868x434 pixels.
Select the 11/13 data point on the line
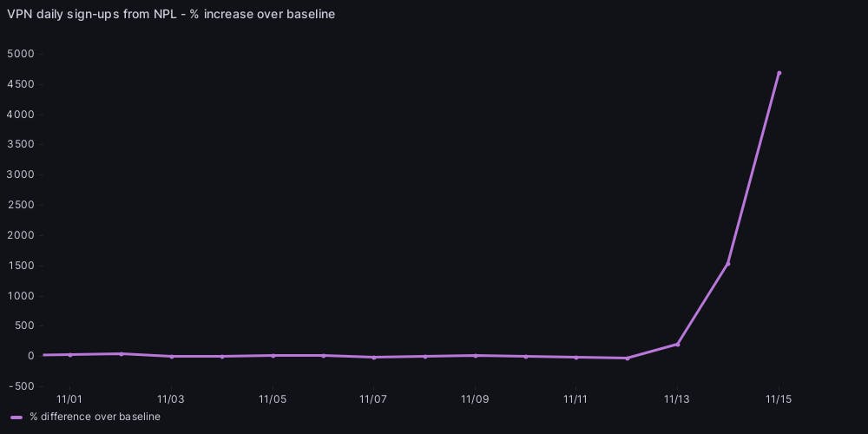677,344
